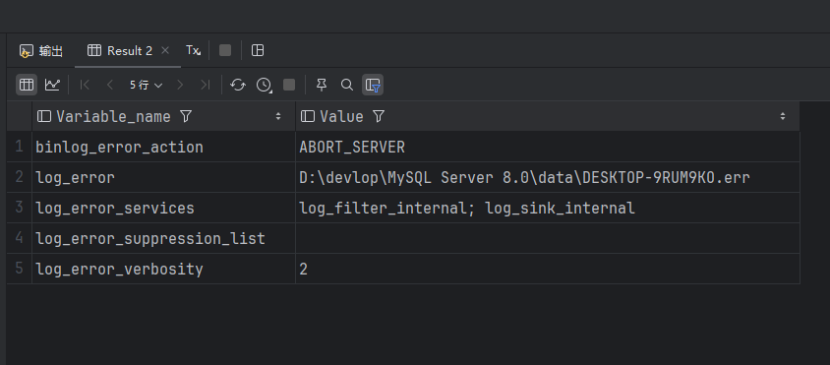Open the 输出 output tab

[x=41, y=51]
